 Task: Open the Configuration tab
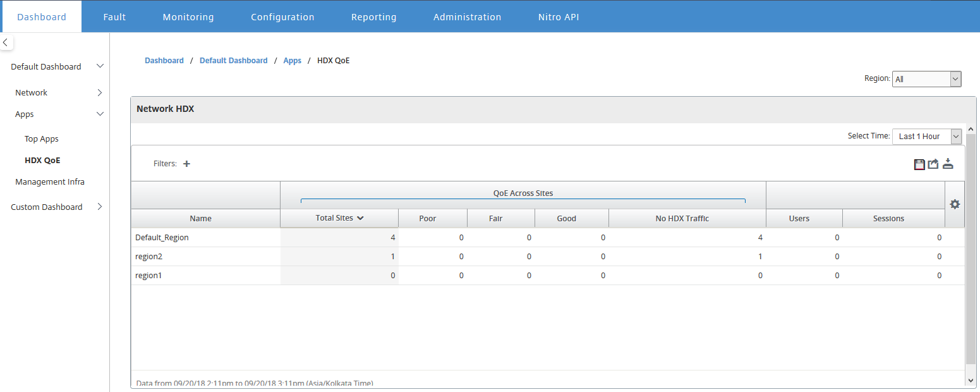282,17
